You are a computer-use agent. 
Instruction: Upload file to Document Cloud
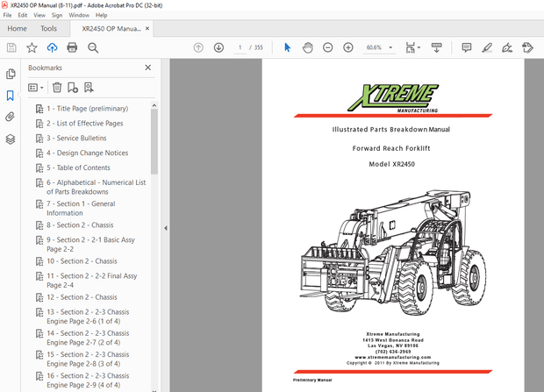pyautogui.click(x=52, y=47)
